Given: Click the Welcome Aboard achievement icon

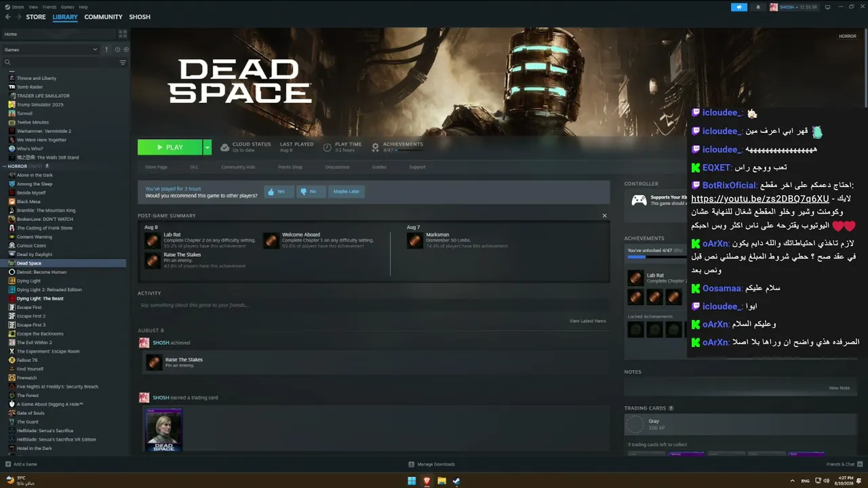Looking at the screenshot, I should tap(271, 241).
